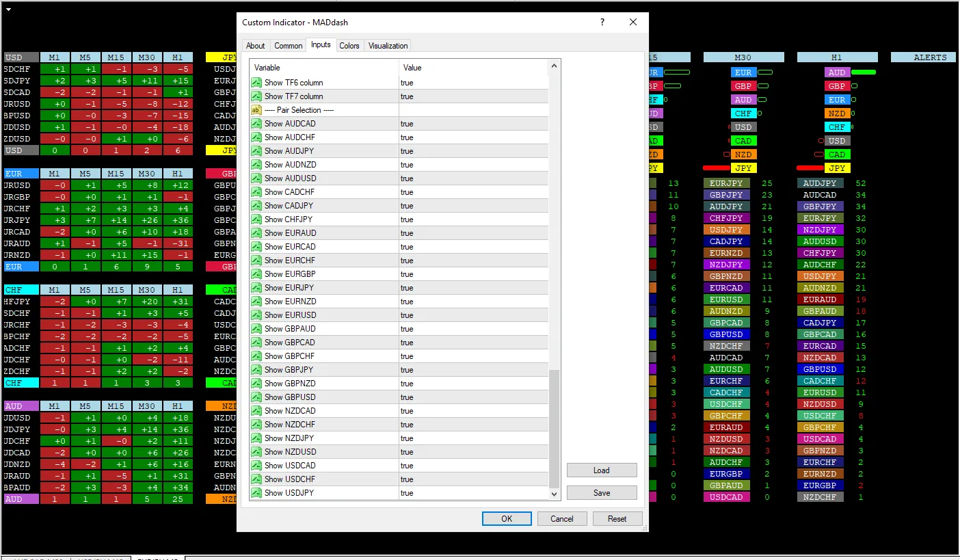Open the About tab
The height and width of the screenshot is (560, 960).
coord(256,46)
